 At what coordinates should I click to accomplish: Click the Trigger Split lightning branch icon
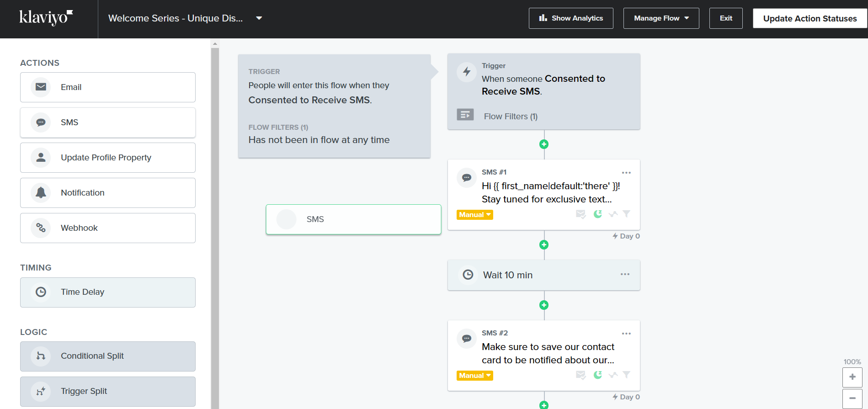[41, 391]
